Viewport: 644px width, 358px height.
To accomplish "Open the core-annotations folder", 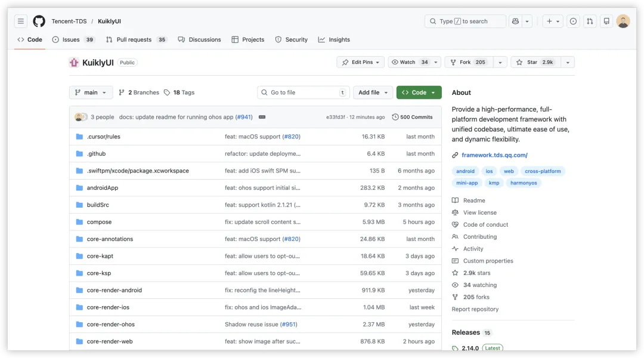I will tap(110, 239).
